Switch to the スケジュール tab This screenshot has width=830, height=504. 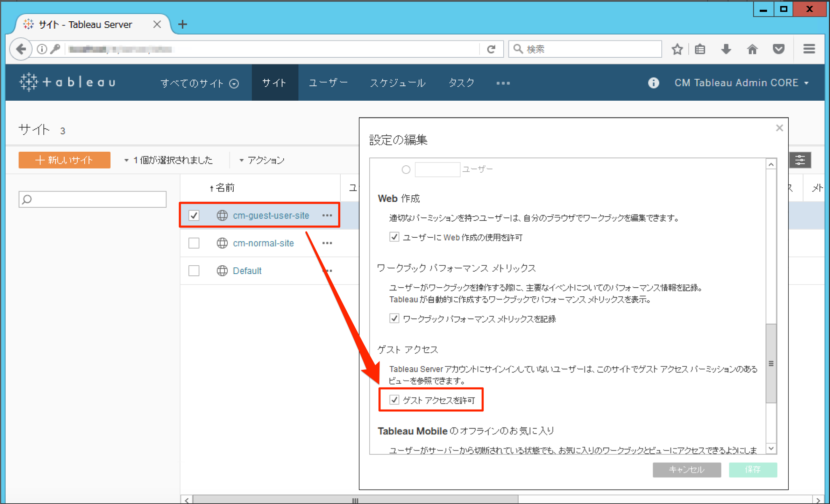398,83
